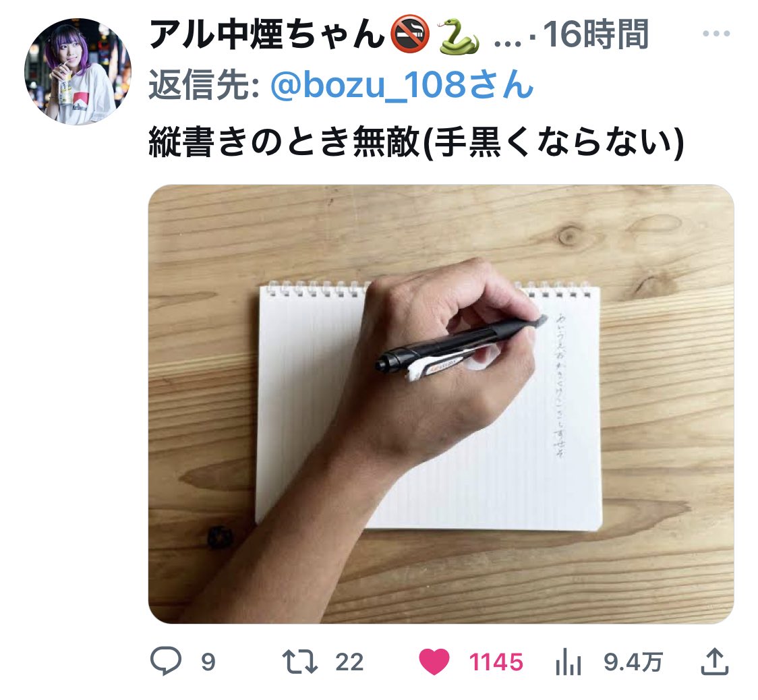Open the reply speech bubble icon
The width and height of the screenshot is (758, 700).
tap(166, 662)
